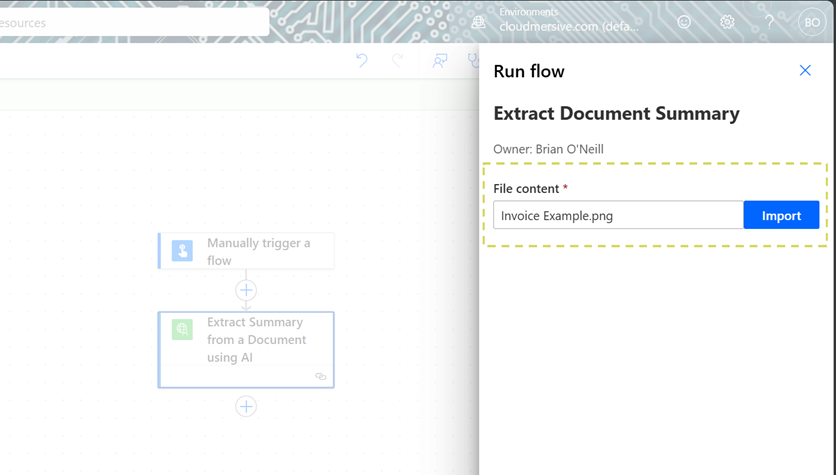Click the connection link icon on action card
The image size is (836, 475).
click(320, 376)
